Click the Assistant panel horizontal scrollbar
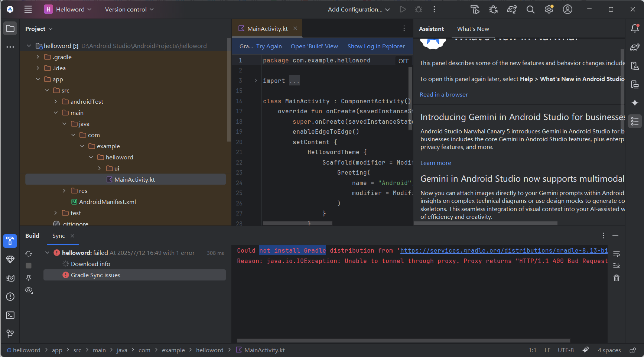The image size is (644, 357). [486, 223]
